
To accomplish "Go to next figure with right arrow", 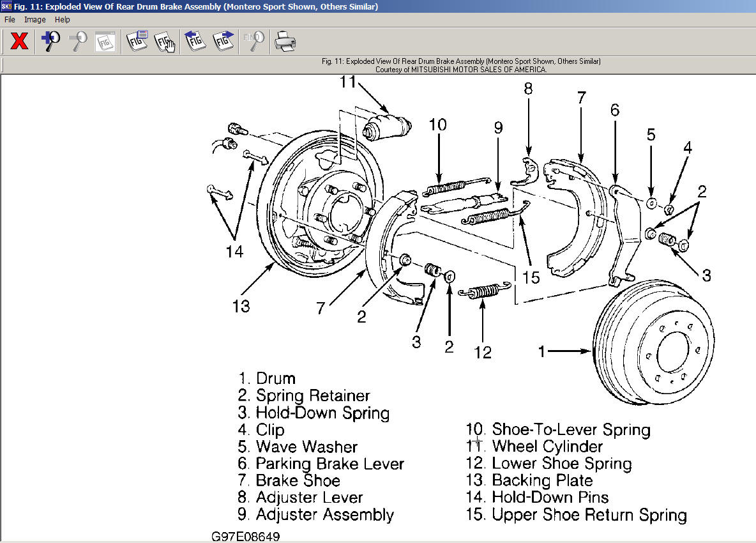I will [223, 42].
